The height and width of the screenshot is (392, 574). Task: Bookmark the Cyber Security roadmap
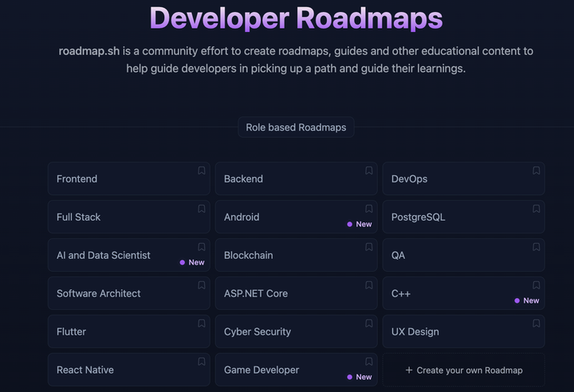click(x=368, y=323)
